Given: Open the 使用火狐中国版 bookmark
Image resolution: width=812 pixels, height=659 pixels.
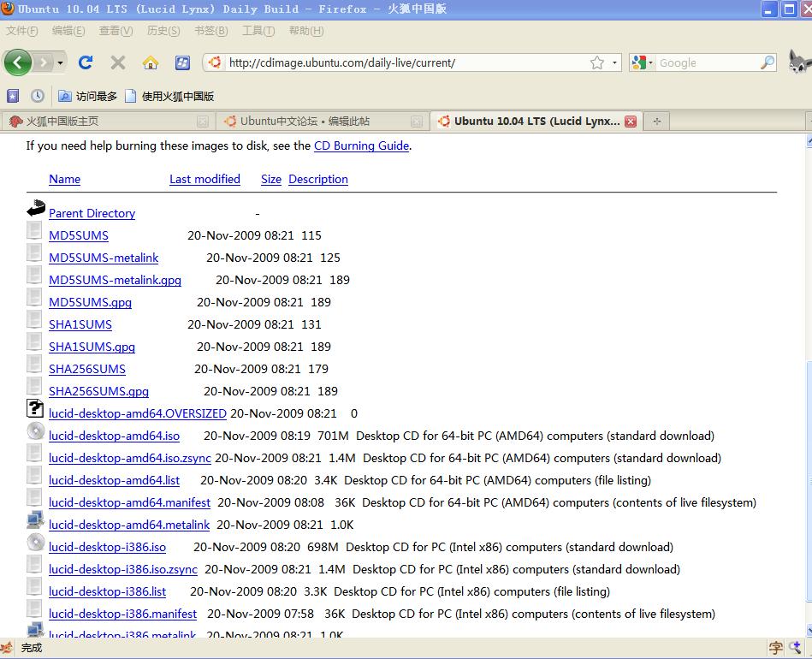Looking at the screenshot, I should pos(170,96).
